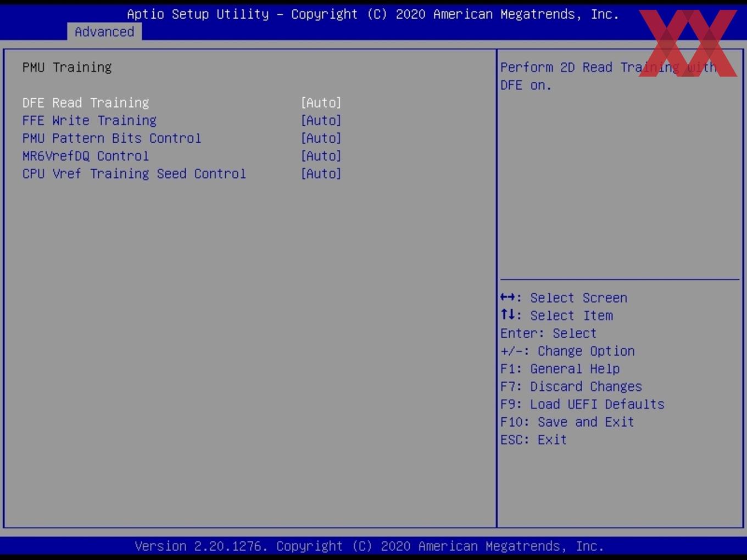This screenshot has width=747, height=560.
Task: Select the FFE Write Training setting
Action: [90, 120]
